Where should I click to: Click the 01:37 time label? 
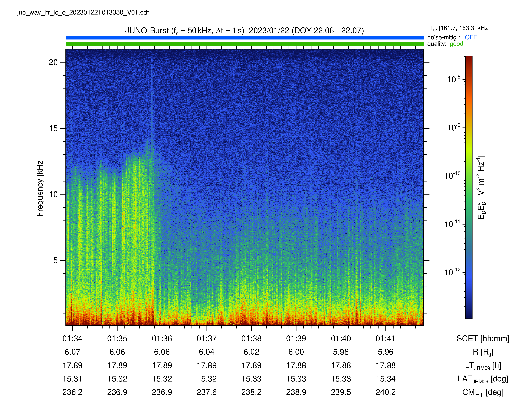coord(207,338)
